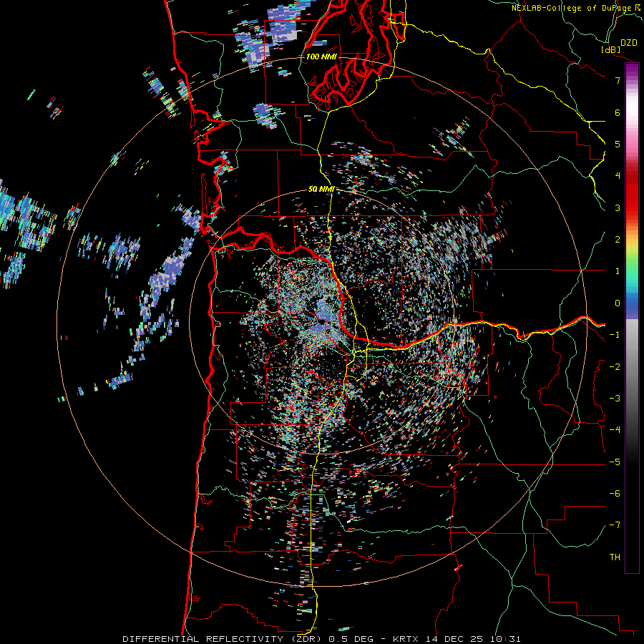Click the -1 value on the scale
644x644 pixels.
pos(615,335)
